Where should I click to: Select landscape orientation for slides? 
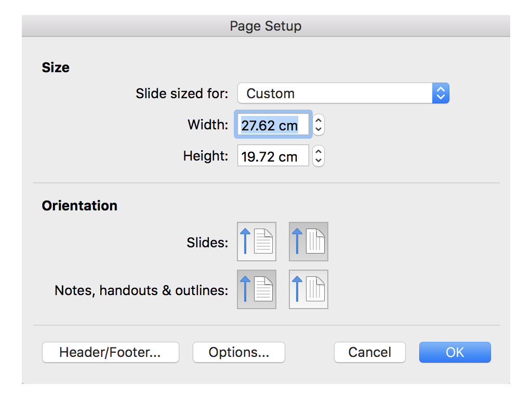(x=309, y=242)
